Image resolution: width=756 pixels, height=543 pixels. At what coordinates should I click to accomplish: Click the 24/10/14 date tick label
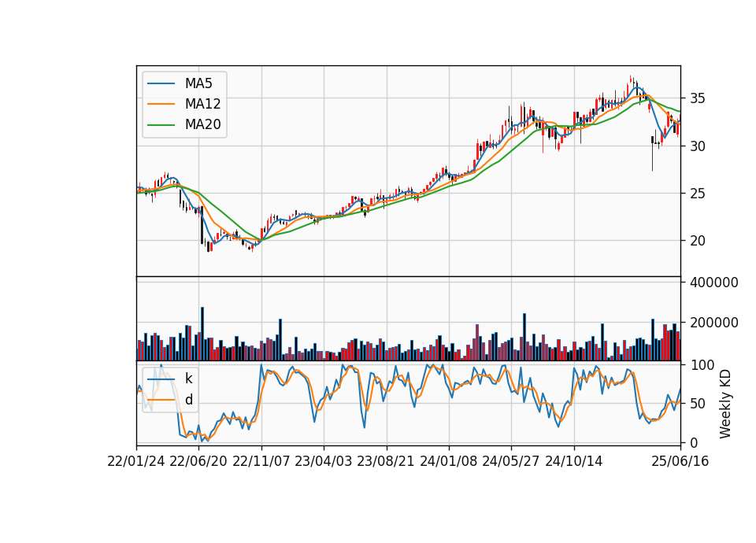pos(574,462)
